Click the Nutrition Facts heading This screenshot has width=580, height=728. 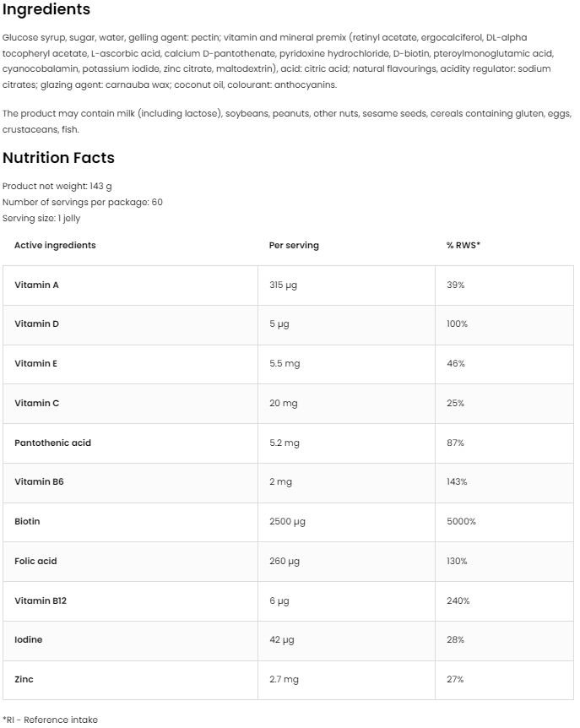point(58,158)
